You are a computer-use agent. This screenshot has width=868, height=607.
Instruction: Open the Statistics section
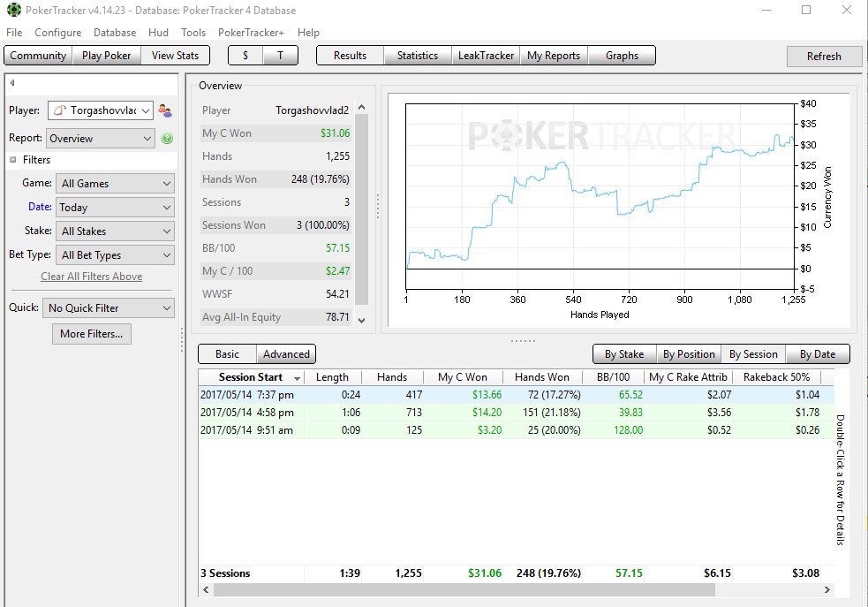[418, 56]
